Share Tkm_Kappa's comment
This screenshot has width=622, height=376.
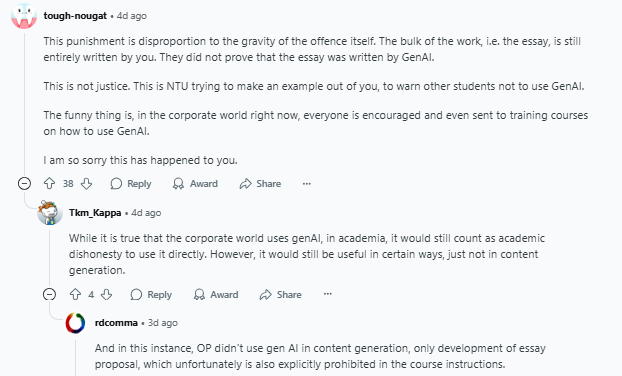280,294
